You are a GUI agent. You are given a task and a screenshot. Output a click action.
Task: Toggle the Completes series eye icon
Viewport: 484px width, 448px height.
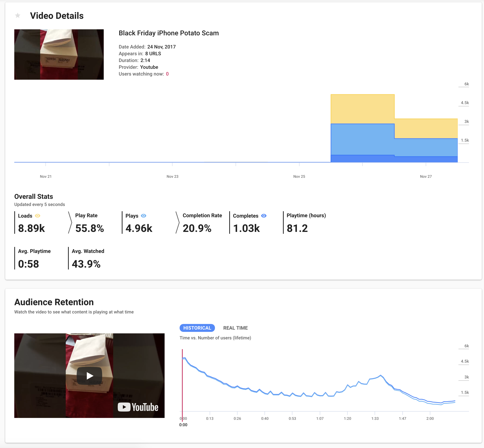264,216
